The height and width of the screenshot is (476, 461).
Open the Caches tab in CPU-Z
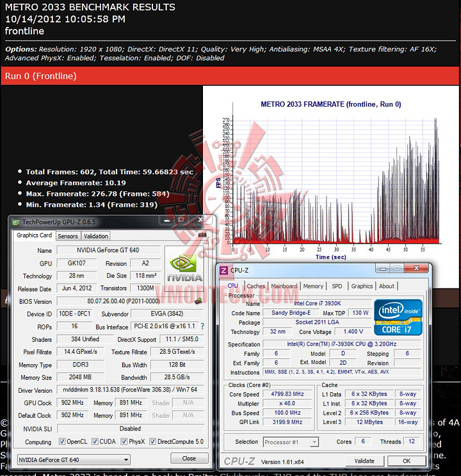pos(255,286)
